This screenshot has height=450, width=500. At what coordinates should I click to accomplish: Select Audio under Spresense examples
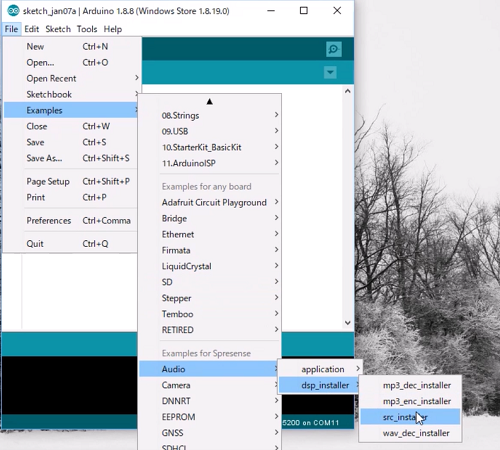coord(209,369)
